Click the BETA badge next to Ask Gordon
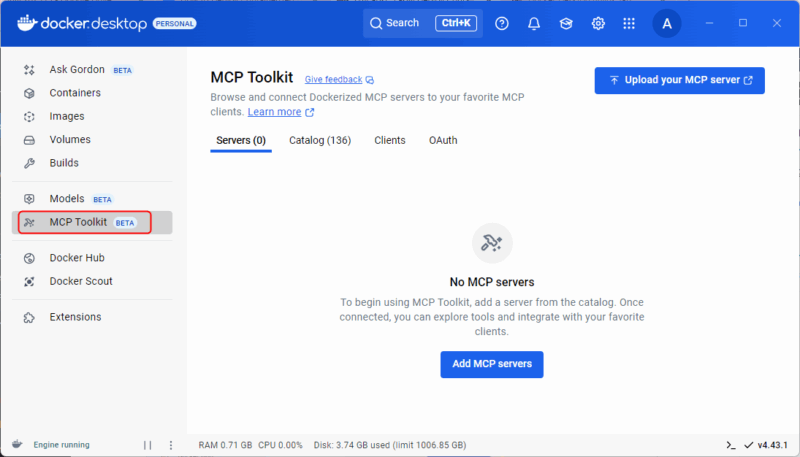 [x=122, y=71]
